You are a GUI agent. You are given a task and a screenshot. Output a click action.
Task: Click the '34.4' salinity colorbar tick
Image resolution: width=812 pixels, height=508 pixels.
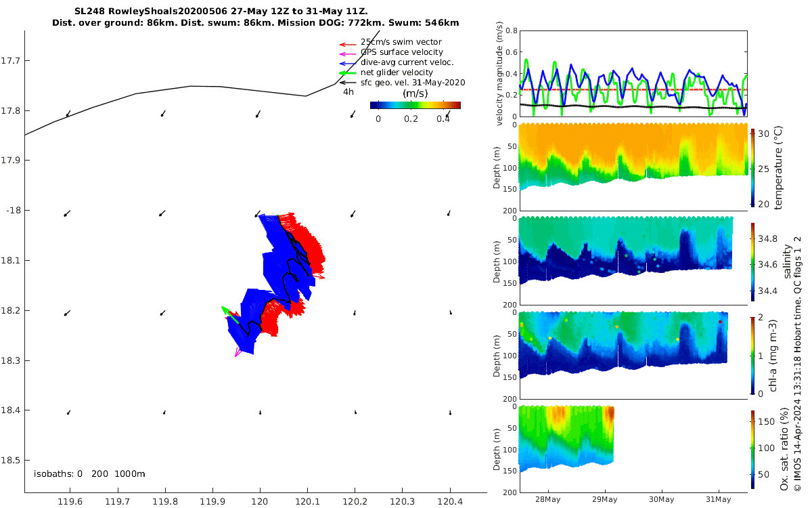[768, 291]
